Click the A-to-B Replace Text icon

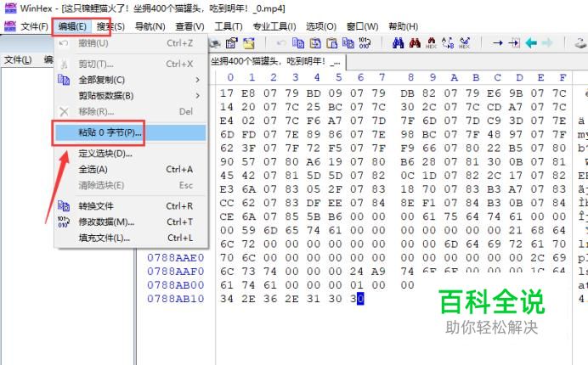pos(448,43)
